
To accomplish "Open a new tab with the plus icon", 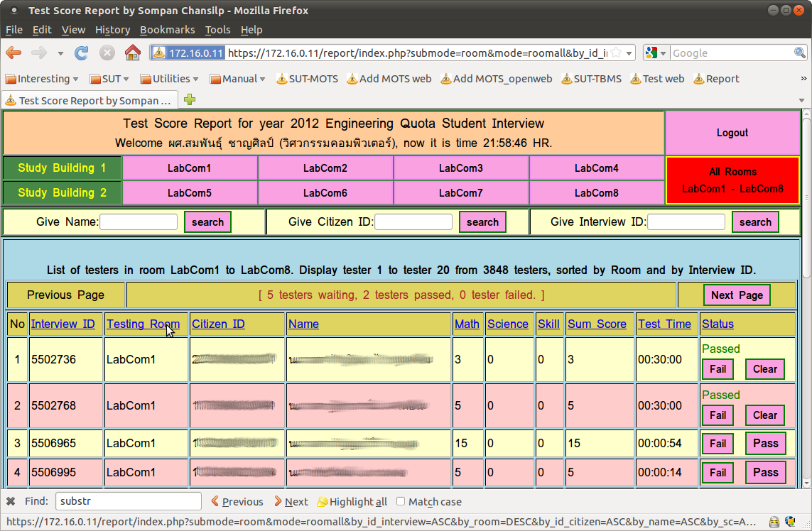I will pos(190,99).
